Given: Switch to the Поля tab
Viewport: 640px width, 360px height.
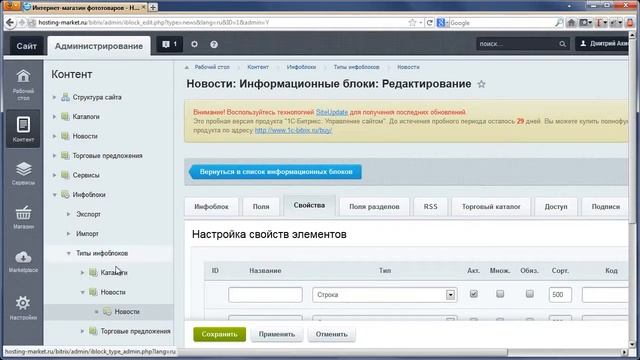Looking at the screenshot, I should (x=261, y=207).
